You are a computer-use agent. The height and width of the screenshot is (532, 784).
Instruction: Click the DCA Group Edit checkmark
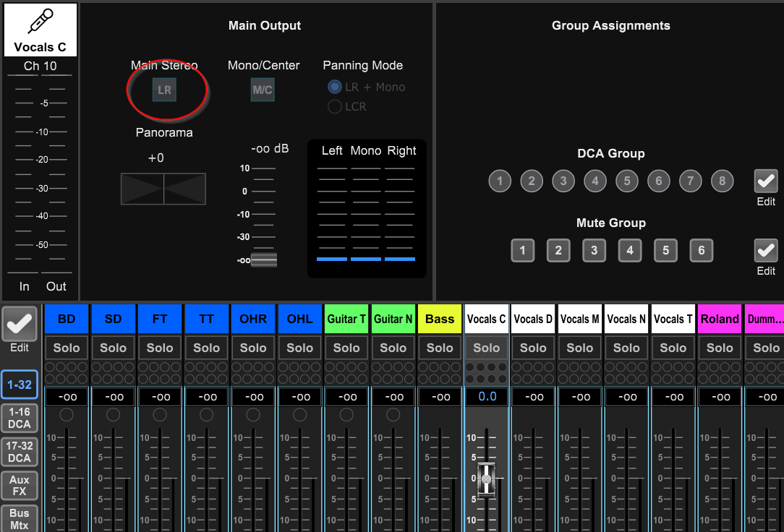766,181
